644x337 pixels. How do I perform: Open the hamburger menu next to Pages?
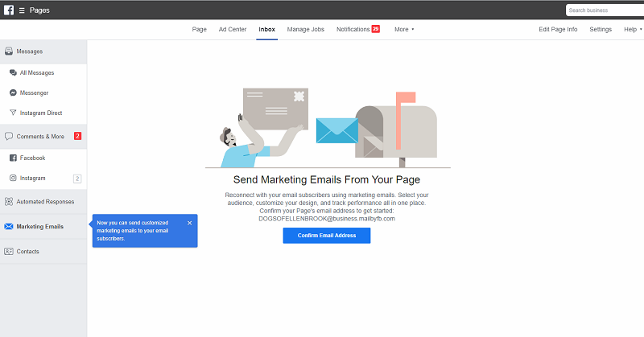22,10
